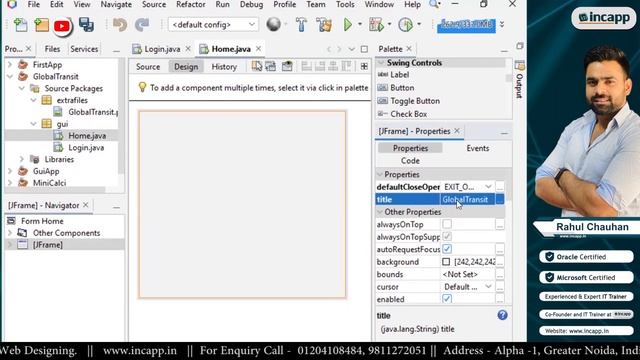Collapse the Source Packages node
640x360 pixels.
[x=22, y=88]
